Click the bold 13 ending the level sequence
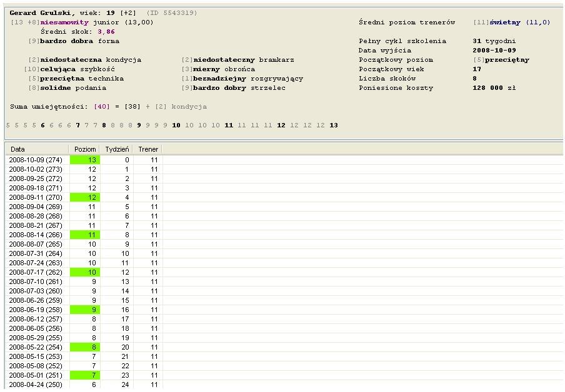Image resolution: width=565 pixels, height=392 pixels. pos(334,125)
